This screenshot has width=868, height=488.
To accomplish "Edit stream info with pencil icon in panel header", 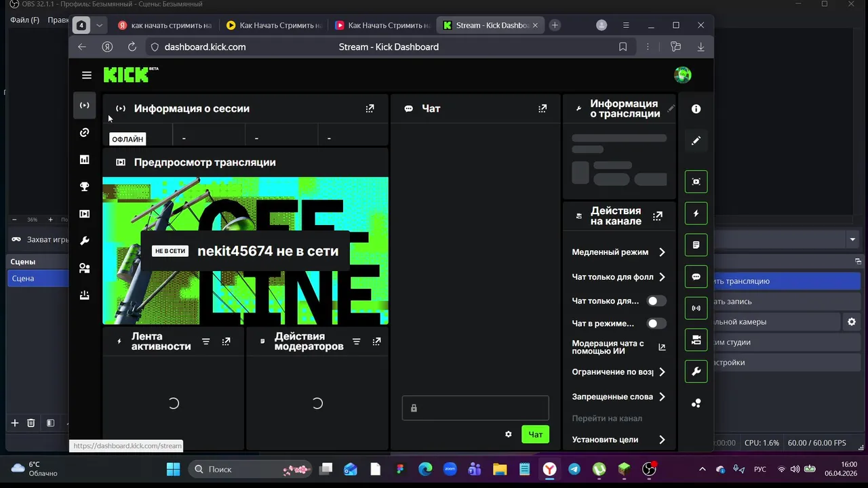I will point(671,108).
